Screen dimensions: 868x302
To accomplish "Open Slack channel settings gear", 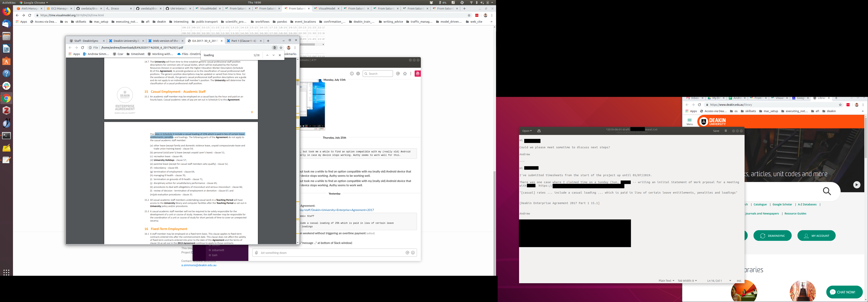I will 358,74.
